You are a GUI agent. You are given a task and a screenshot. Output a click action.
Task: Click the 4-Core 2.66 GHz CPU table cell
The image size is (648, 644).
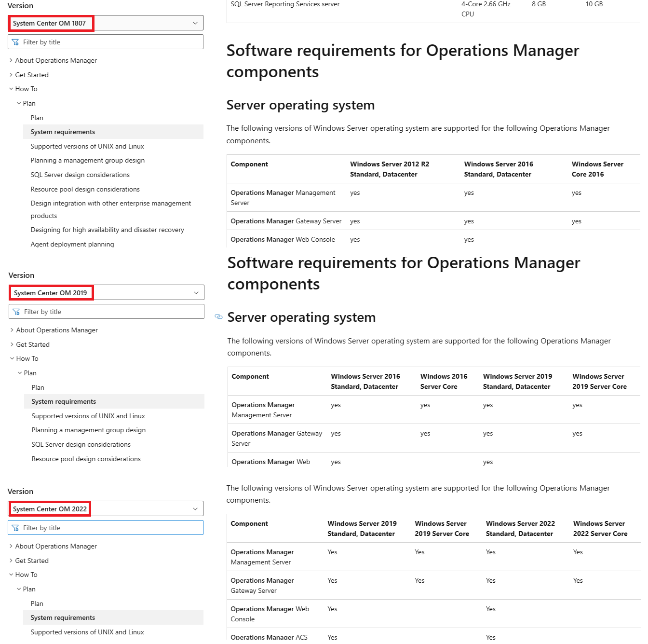click(x=486, y=9)
